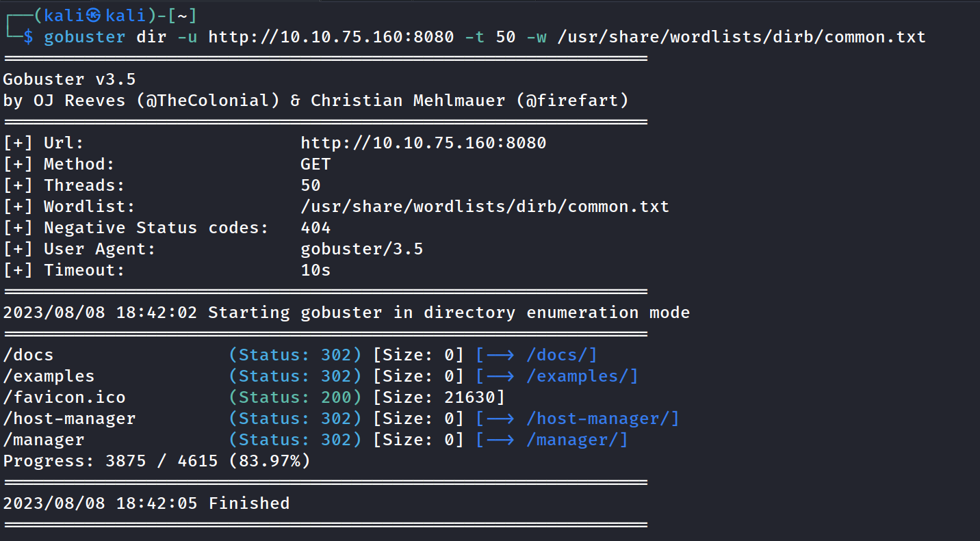Viewport: 980px width, 541px height.
Task: Select the Status: 200 code text
Action: point(295,397)
